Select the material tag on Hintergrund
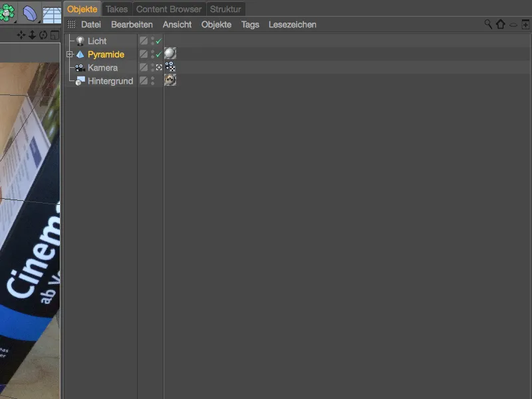The image size is (532, 399). click(x=170, y=80)
